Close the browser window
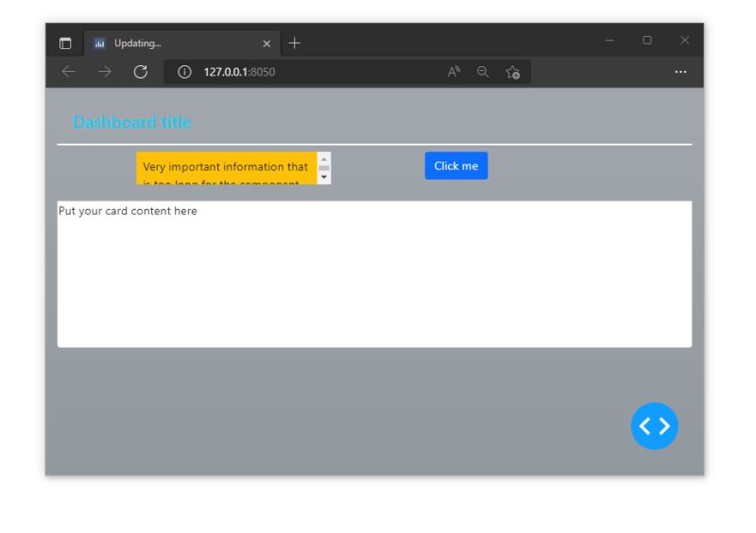The image size is (756, 533). point(684,41)
